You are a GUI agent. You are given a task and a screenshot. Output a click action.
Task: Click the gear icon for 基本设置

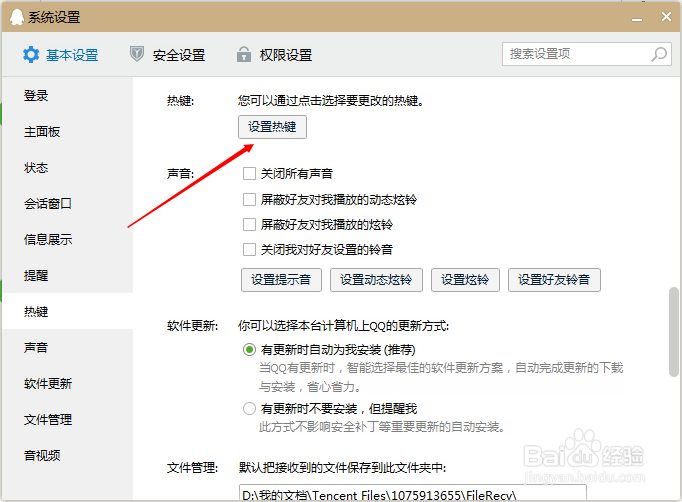pos(31,55)
